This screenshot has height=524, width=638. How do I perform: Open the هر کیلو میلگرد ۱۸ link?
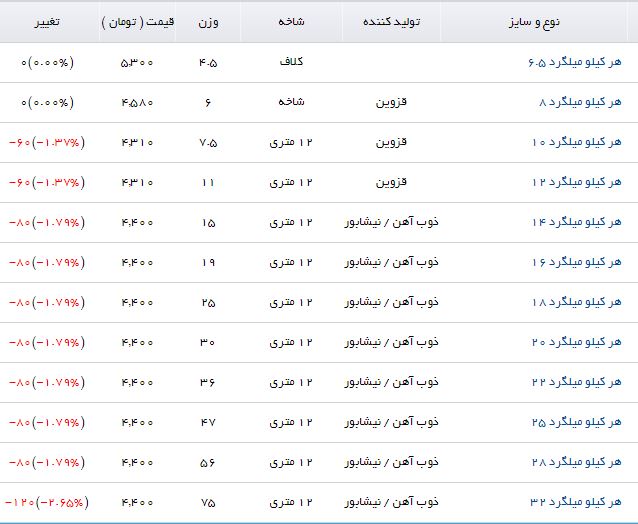[x=577, y=302]
